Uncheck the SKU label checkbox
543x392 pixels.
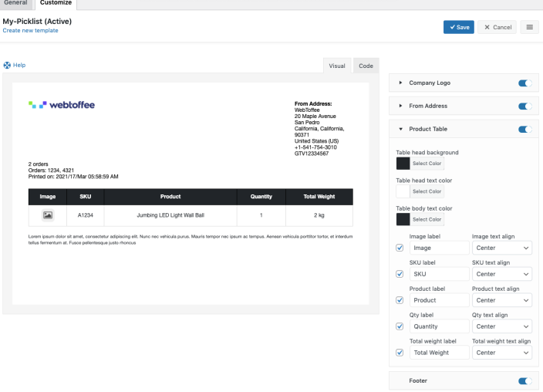coord(400,274)
